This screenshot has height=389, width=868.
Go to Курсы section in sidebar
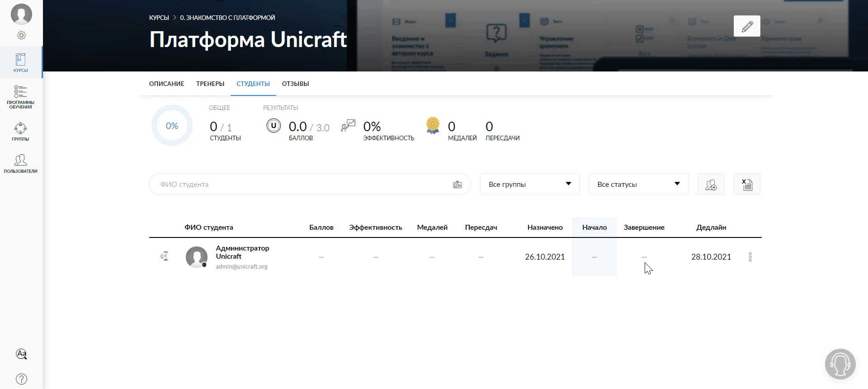point(21,62)
